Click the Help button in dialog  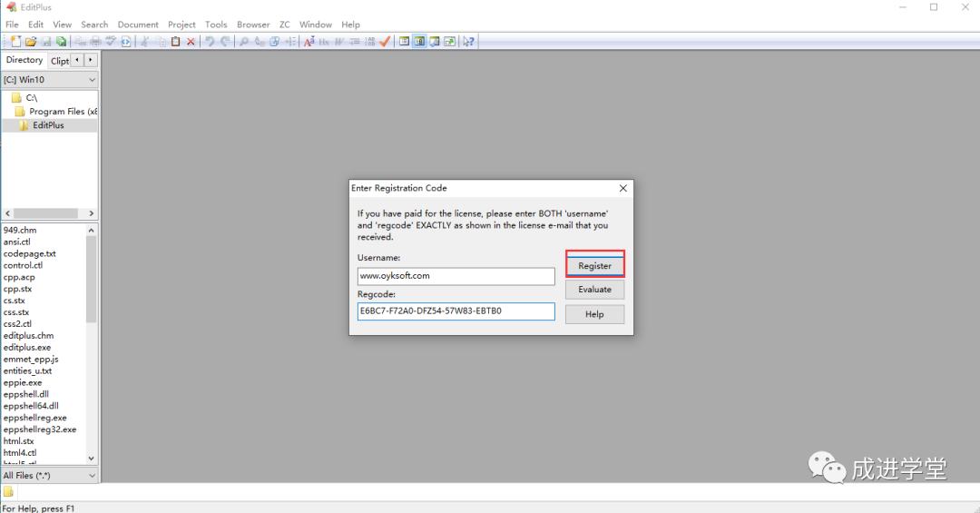(594, 314)
